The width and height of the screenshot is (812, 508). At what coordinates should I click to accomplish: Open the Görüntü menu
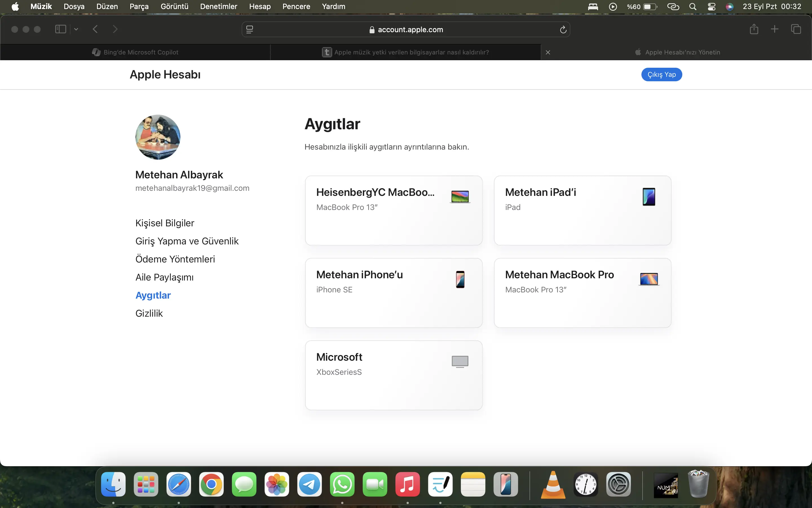[175, 6]
